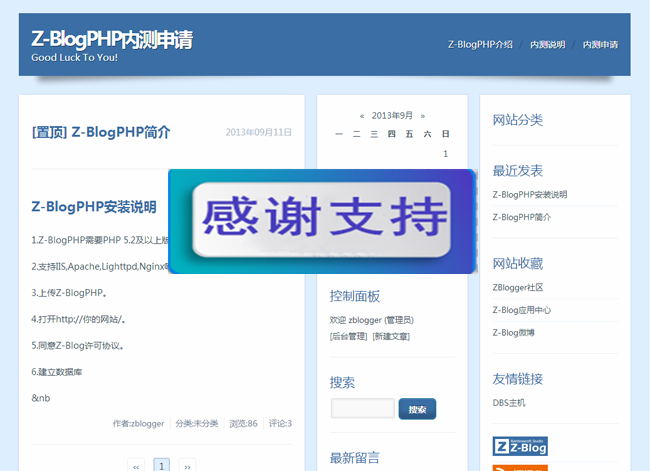Open the Z-BlogPHP介绍 navigation link
This screenshot has width=650, height=471.
(x=480, y=44)
